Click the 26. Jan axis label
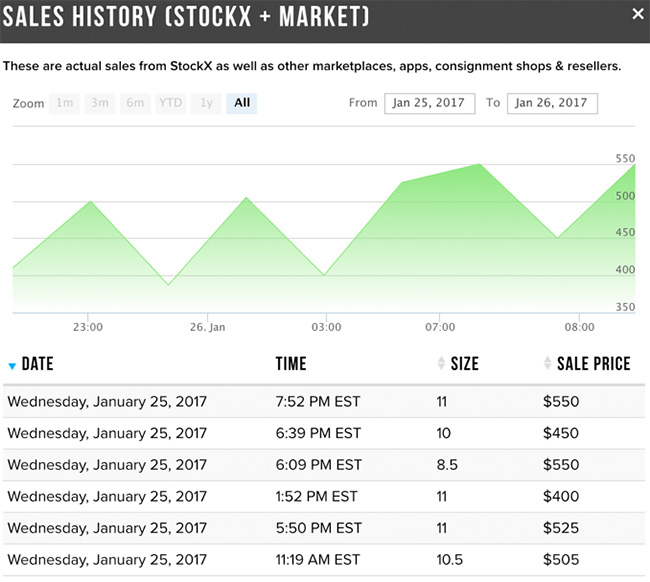650x582 pixels. [208, 327]
